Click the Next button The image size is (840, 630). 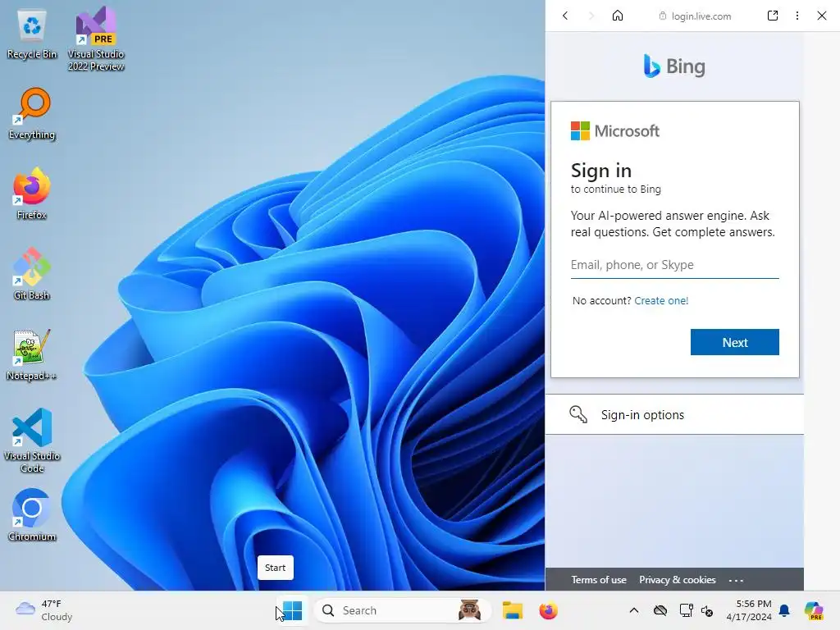[734, 342]
